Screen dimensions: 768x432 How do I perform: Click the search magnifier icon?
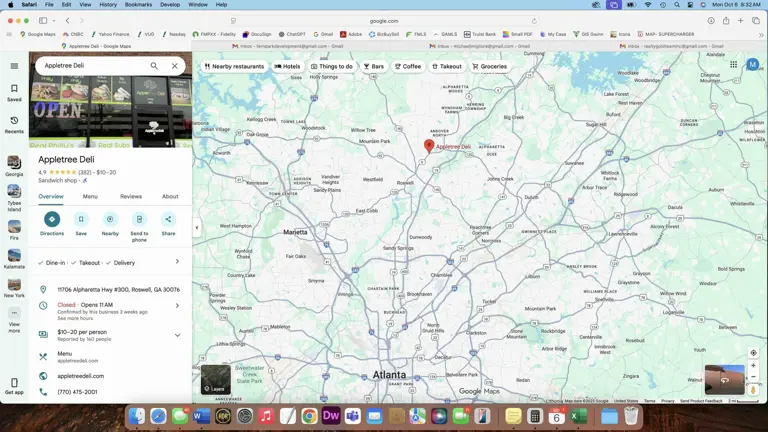[x=154, y=66]
